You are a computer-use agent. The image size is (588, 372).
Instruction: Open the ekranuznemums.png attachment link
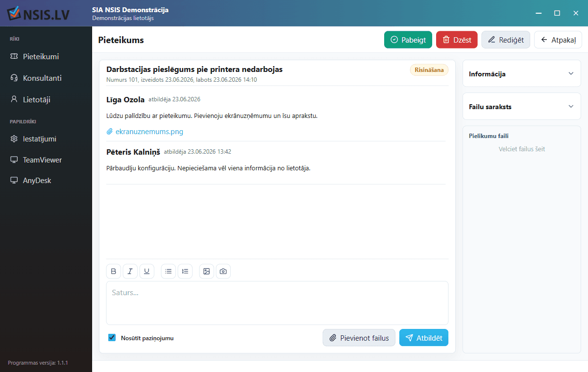[x=149, y=132]
